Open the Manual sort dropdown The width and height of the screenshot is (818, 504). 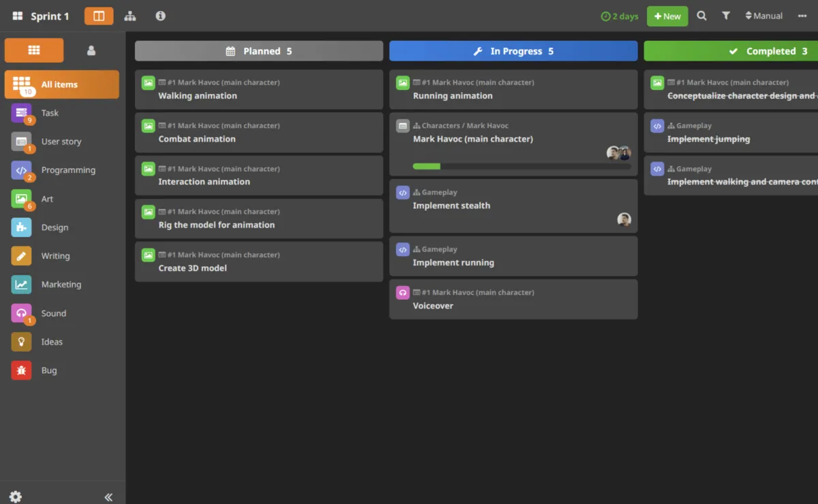click(763, 16)
